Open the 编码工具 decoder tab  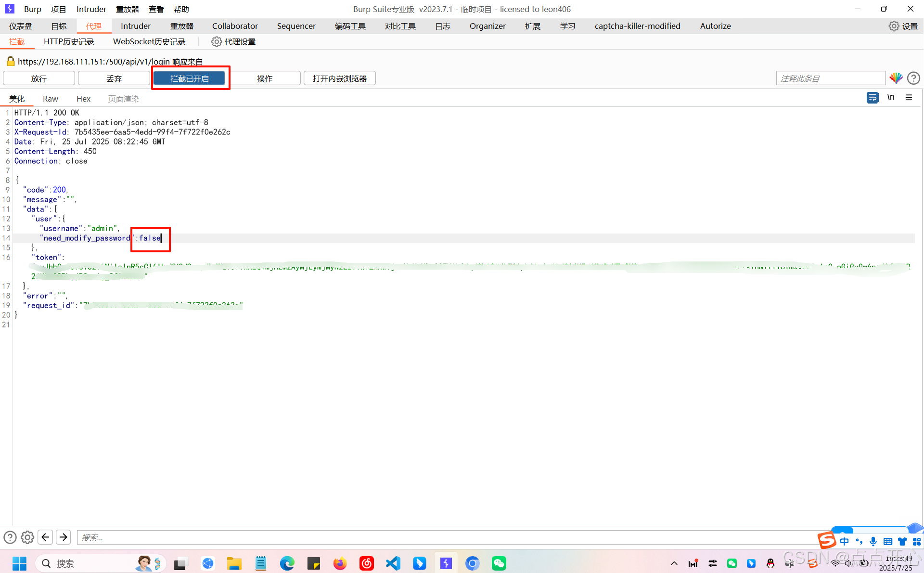pos(350,26)
